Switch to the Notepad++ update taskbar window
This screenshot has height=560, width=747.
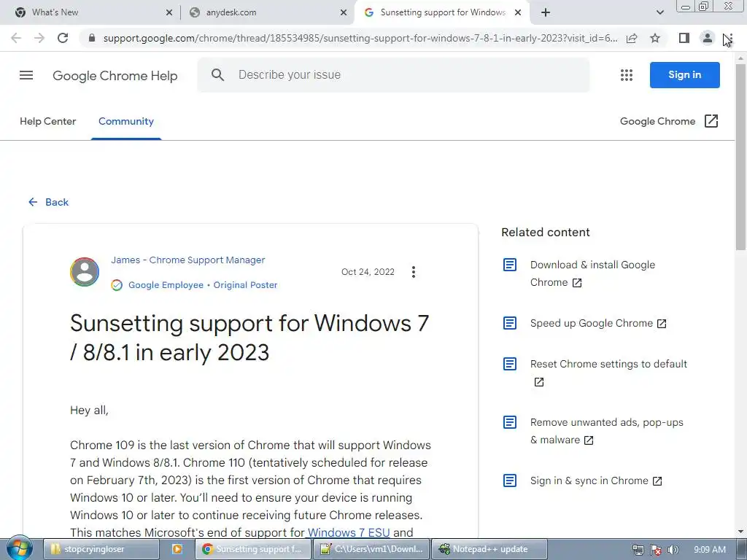(x=489, y=549)
